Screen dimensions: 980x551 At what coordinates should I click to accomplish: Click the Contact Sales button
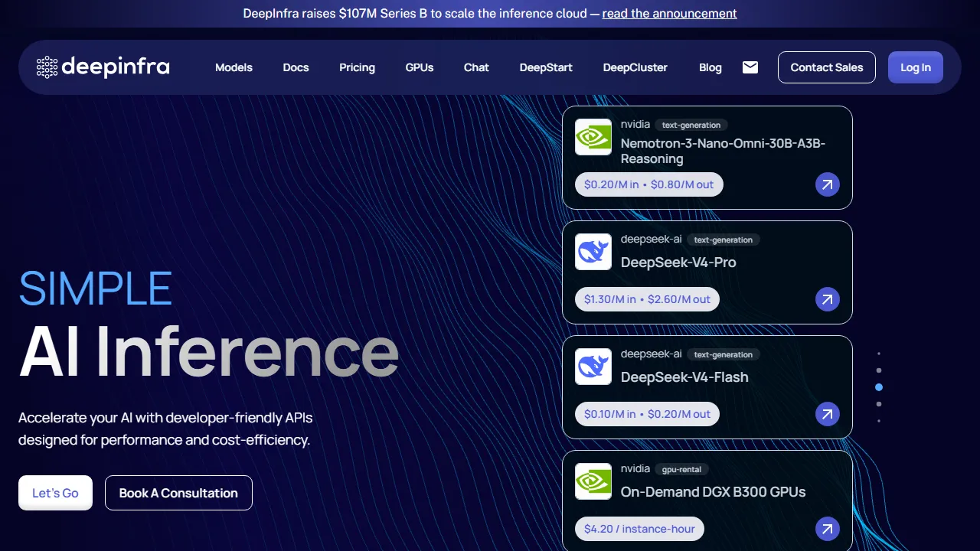pos(827,67)
